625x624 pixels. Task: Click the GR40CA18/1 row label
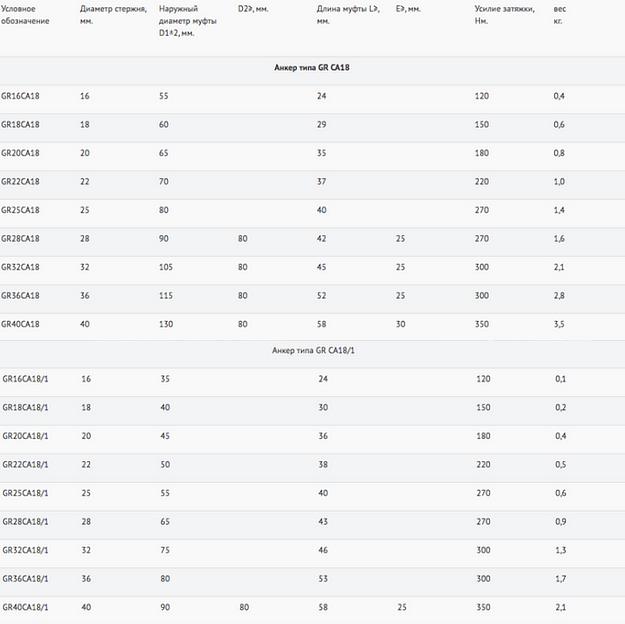tap(26, 607)
